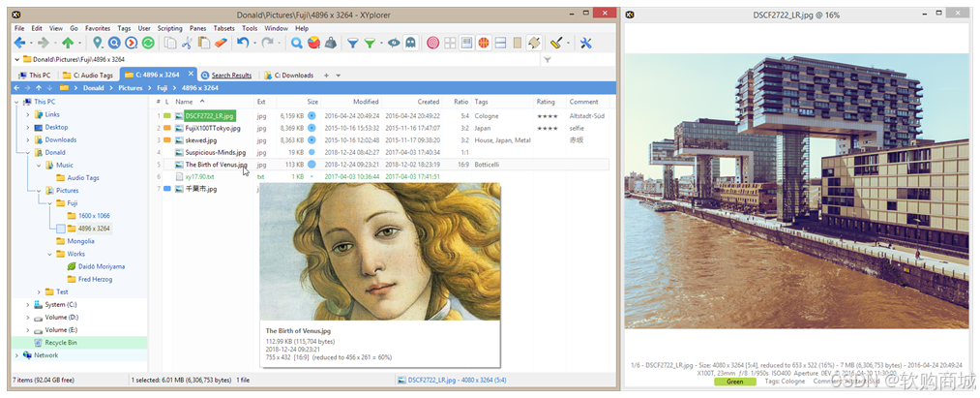Click the orange label swatch beside skewed.jpg
980x398 pixels.
point(166,140)
